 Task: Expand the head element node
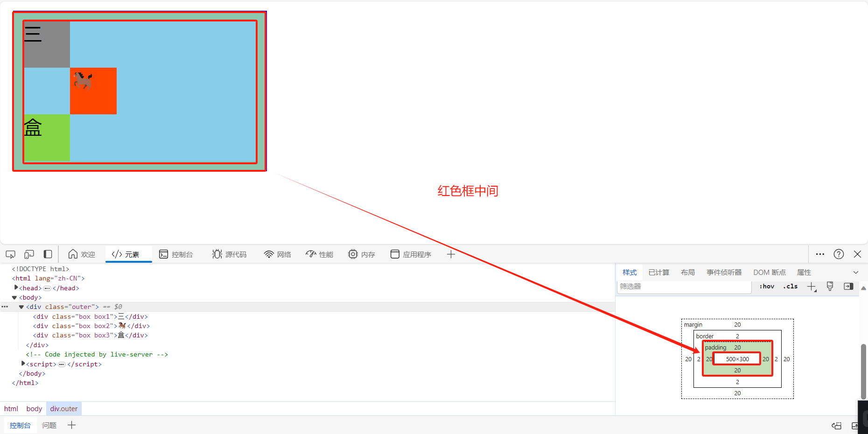[x=16, y=287]
